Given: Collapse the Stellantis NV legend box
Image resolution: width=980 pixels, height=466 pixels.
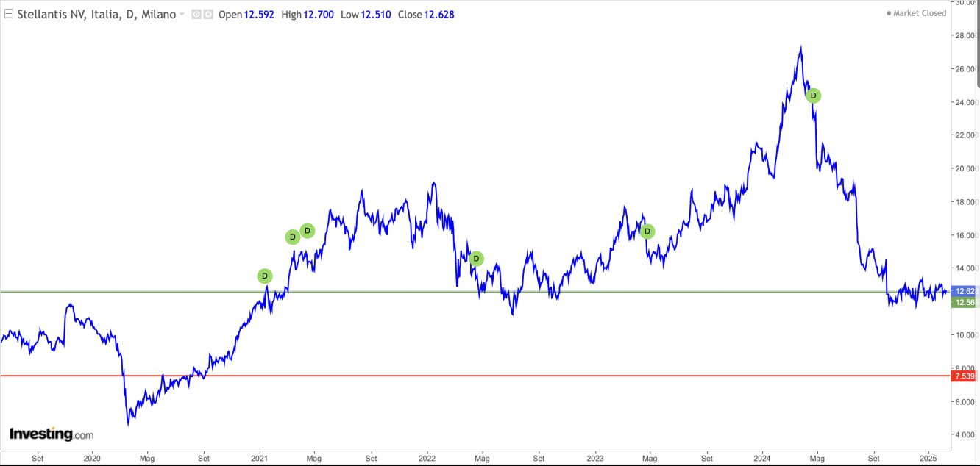Looking at the screenshot, I should click(x=9, y=14).
